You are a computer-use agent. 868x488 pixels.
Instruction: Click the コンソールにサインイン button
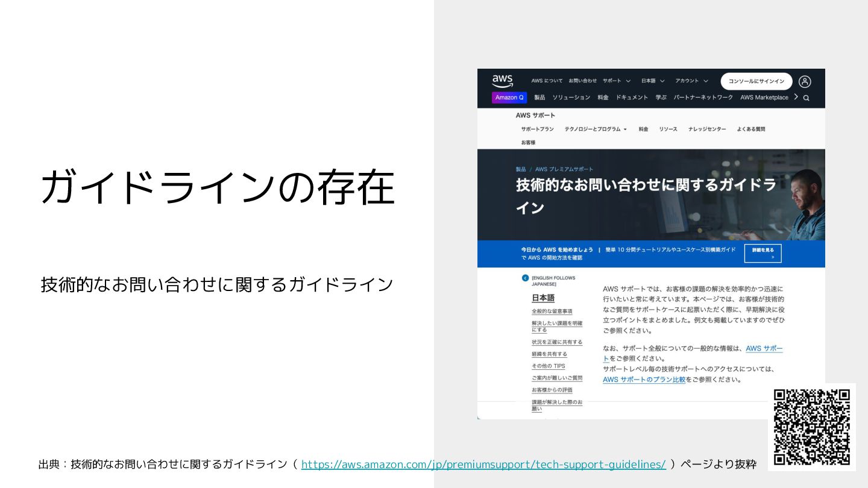point(756,81)
